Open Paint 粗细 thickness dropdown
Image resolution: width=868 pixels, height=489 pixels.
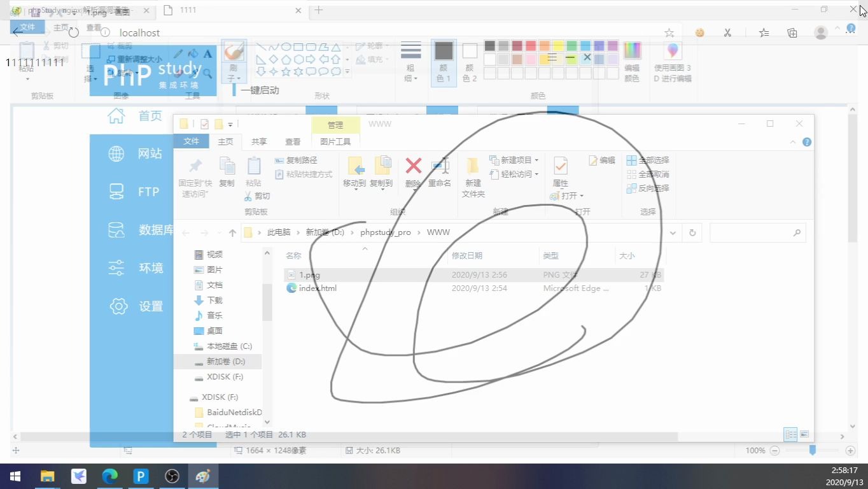[x=411, y=62]
